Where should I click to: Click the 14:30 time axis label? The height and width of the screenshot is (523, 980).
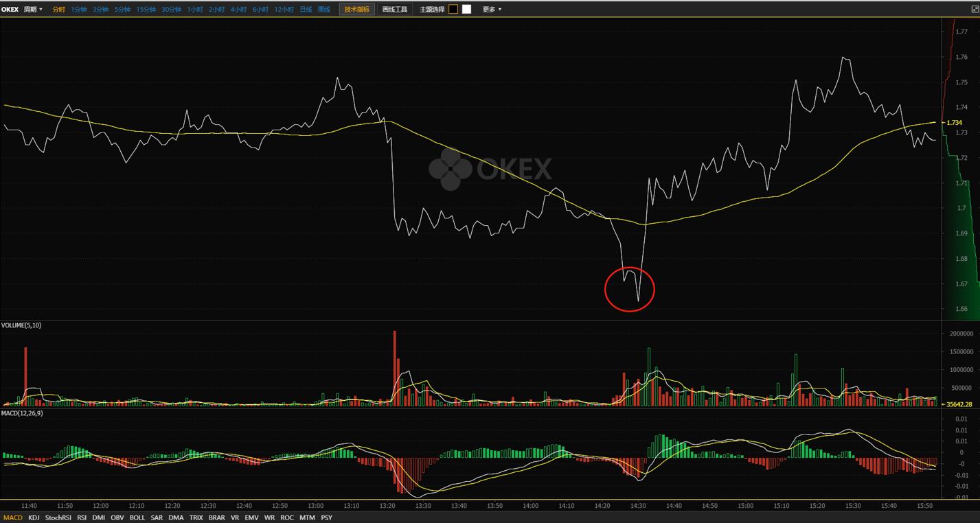(638, 506)
